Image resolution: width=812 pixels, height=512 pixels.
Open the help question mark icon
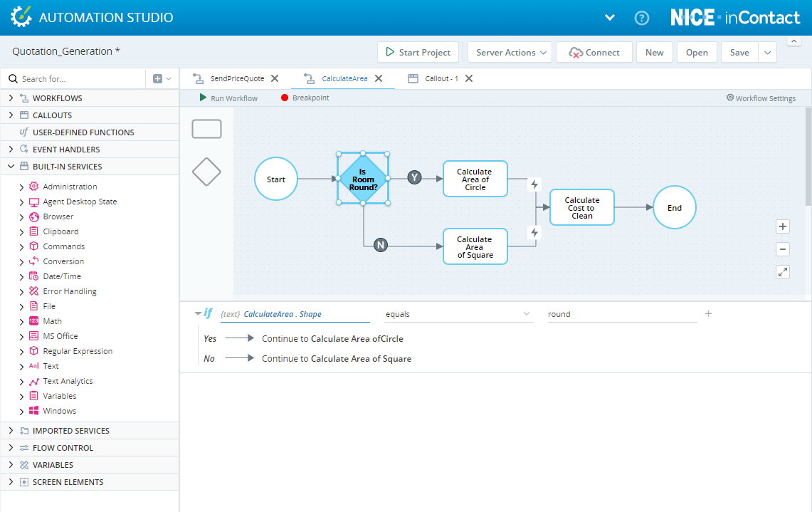click(x=642, y=18)
